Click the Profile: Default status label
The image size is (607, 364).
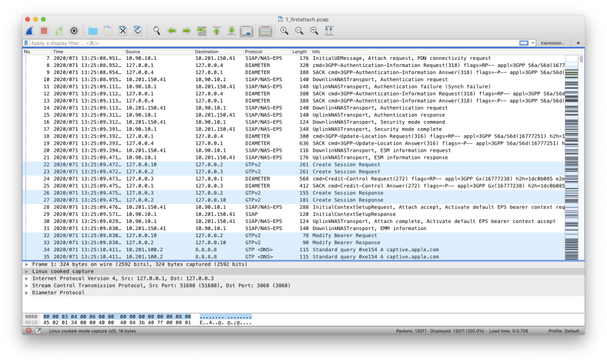pos(563,331)
